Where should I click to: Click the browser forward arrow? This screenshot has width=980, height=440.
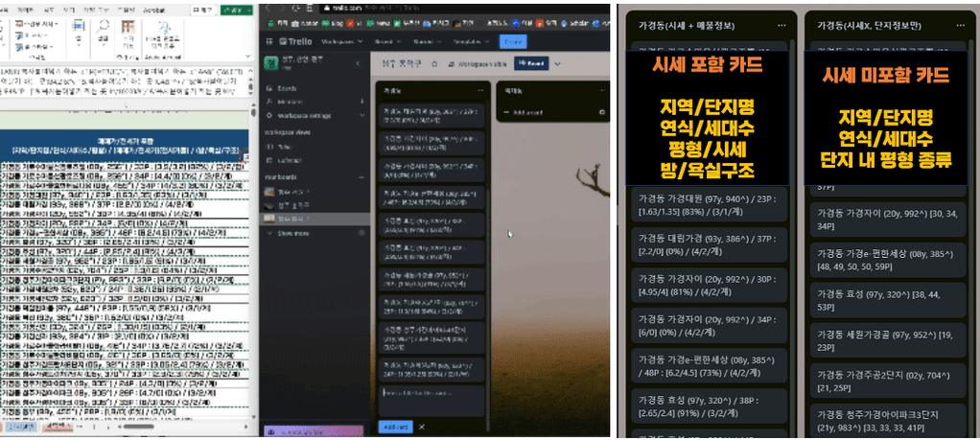coord(285,8)
